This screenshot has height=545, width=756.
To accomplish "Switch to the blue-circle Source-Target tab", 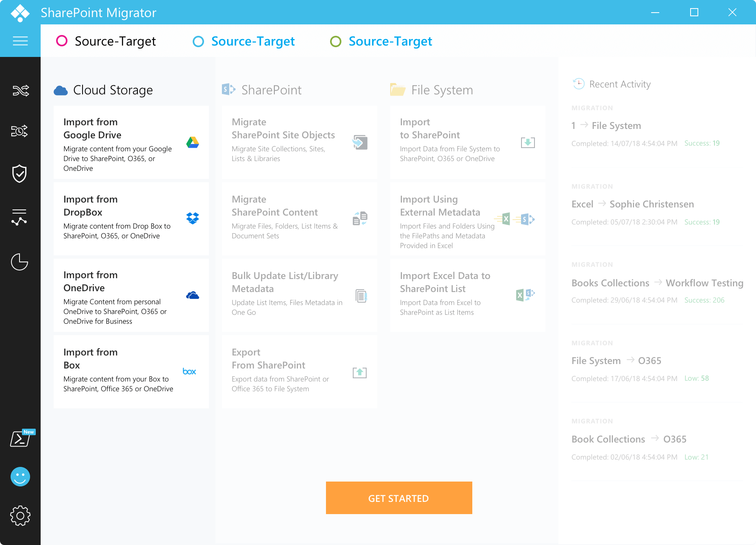I will pyautogui.click(x=243, y=41).
